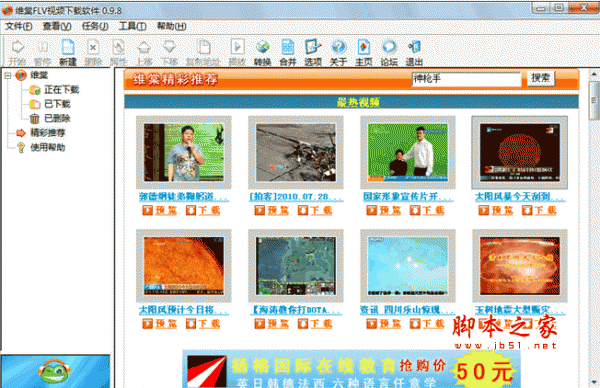
Task: Click the 删除 (delete) toolbar icon
Action: click(93, 52)
